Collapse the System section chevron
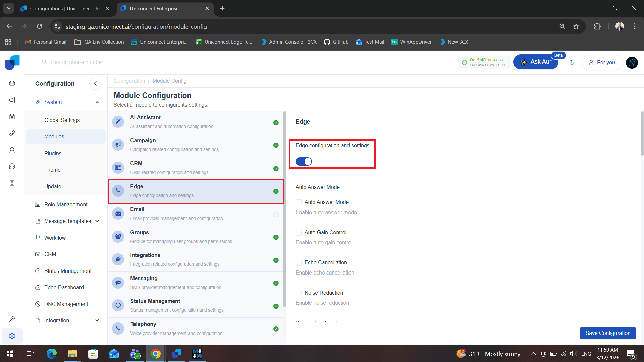The image size is (644, 362). (x=97, y=102)
